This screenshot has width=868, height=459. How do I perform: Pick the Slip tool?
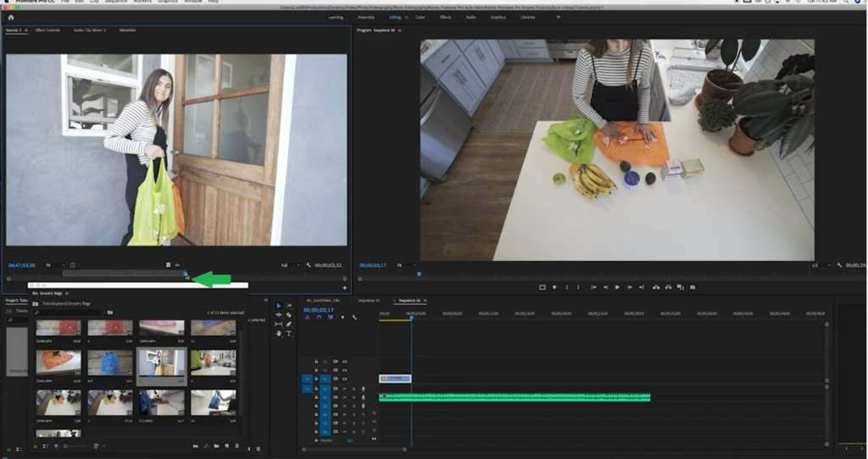pos(278,324)
